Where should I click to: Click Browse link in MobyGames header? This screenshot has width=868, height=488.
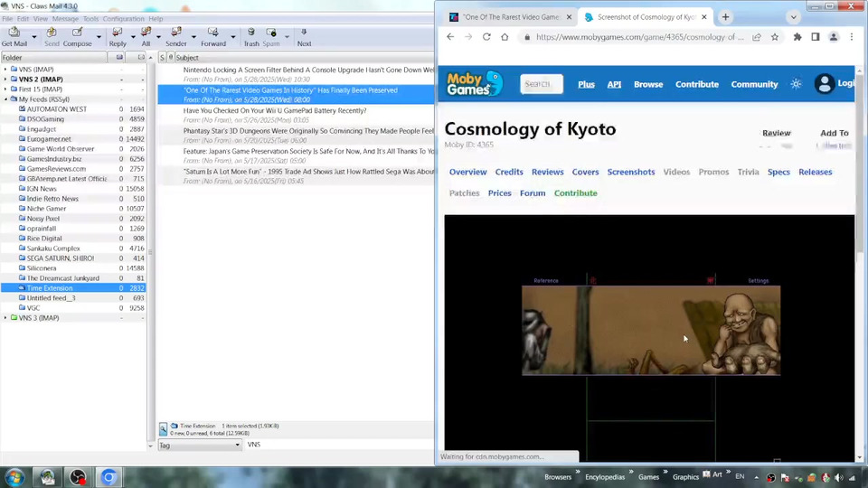(648, 84)
